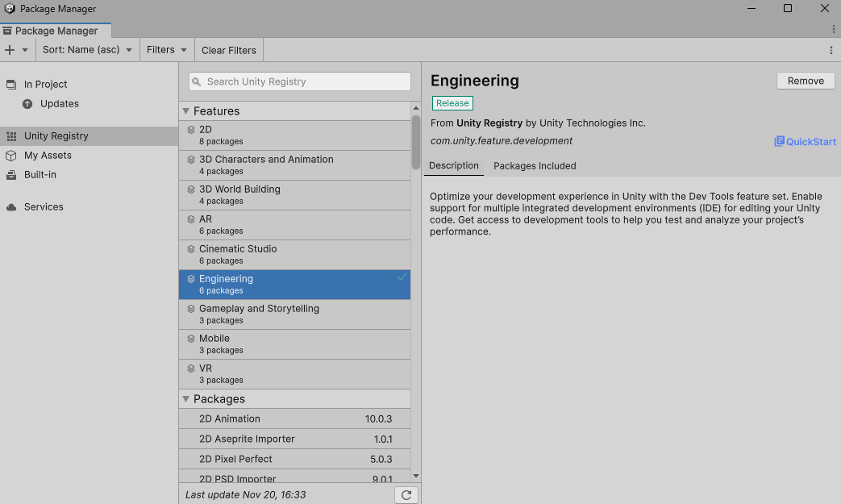Image resolution: width=841 pixels, height=504 pixels.
Task: Select the 2D Aseprite Importer package
Action: tap(295, 439)
